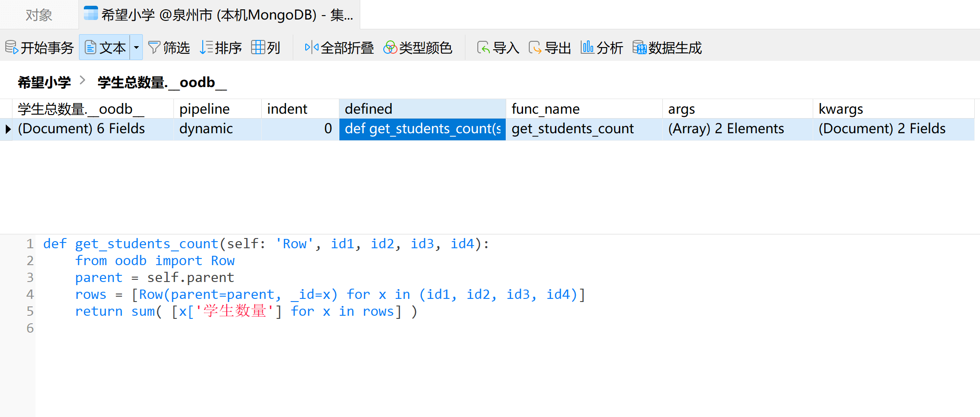
Task: Click the defined column header
Action: (x=422, y=109)
